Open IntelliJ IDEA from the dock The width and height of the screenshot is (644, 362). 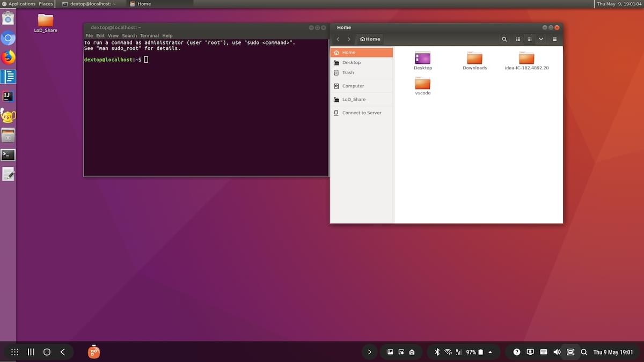tap(8, 97)
